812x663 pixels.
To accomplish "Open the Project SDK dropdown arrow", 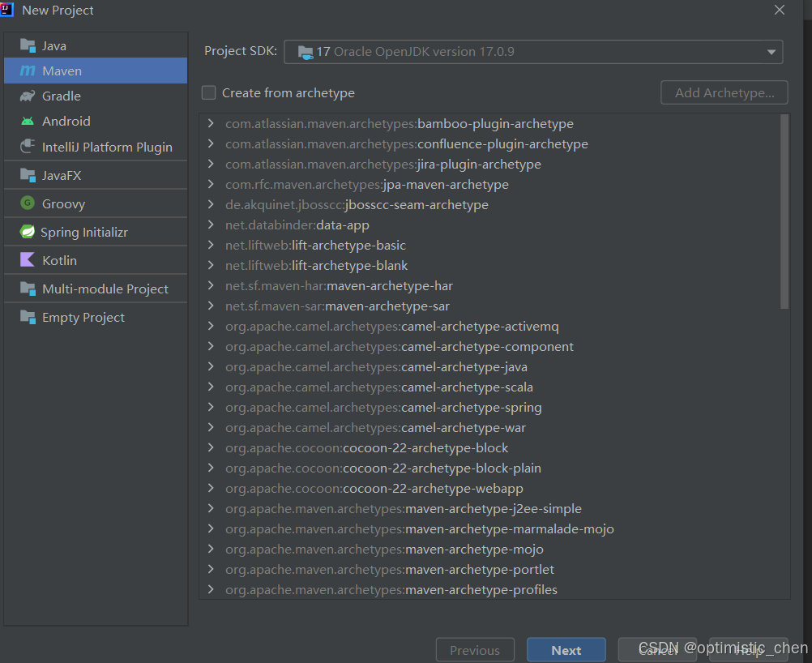I will 771,52.
